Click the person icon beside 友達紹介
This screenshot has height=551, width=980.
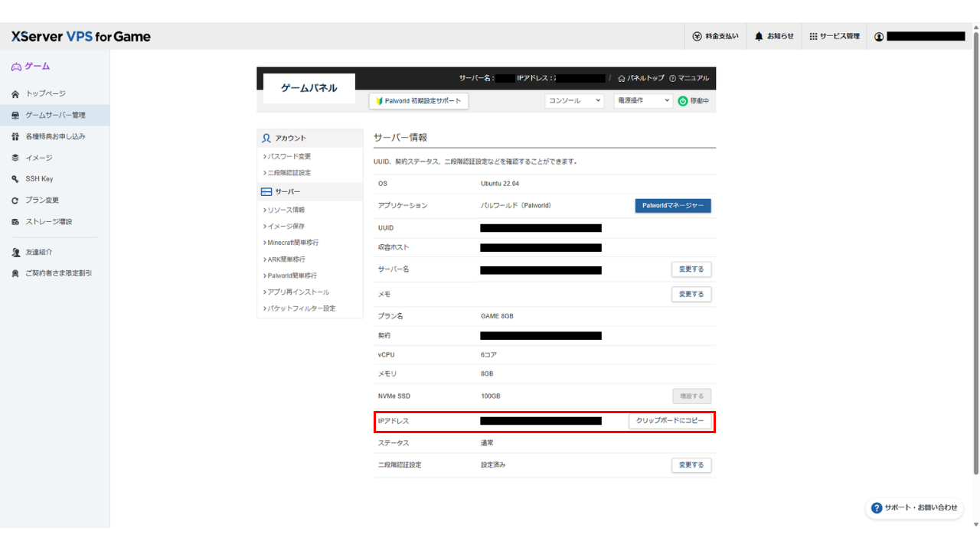click(15, 252)
